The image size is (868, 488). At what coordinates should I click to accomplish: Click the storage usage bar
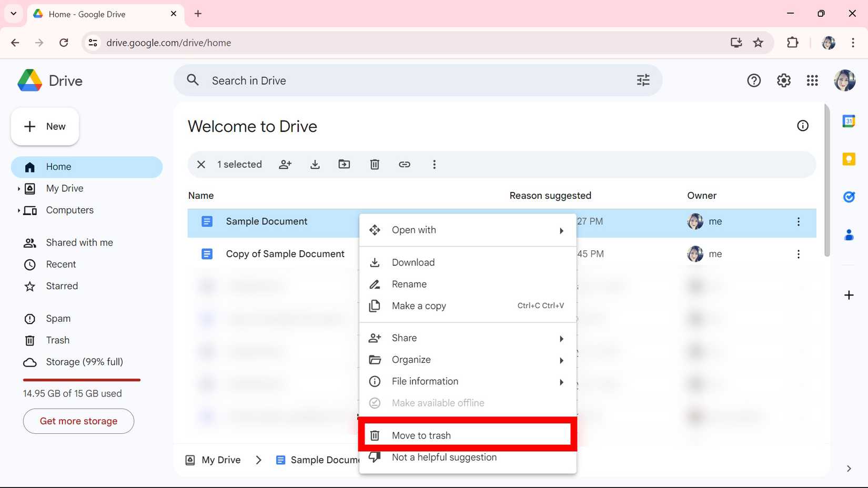pyautogui.click(x=81, y=379)
